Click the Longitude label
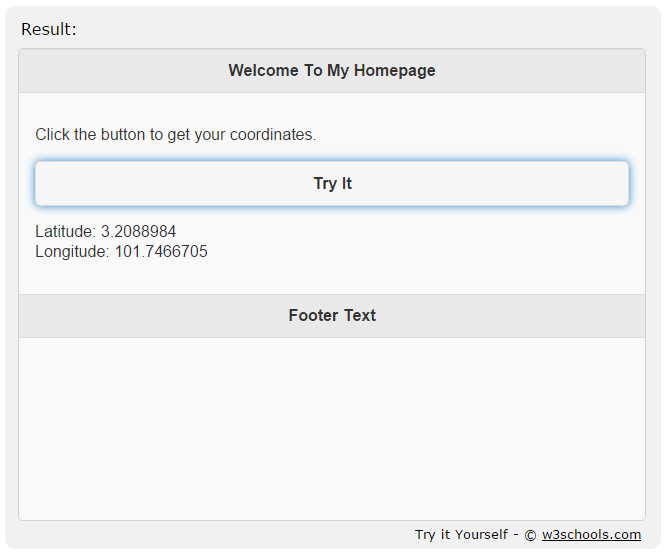667x553 pixels. (72, 251)
